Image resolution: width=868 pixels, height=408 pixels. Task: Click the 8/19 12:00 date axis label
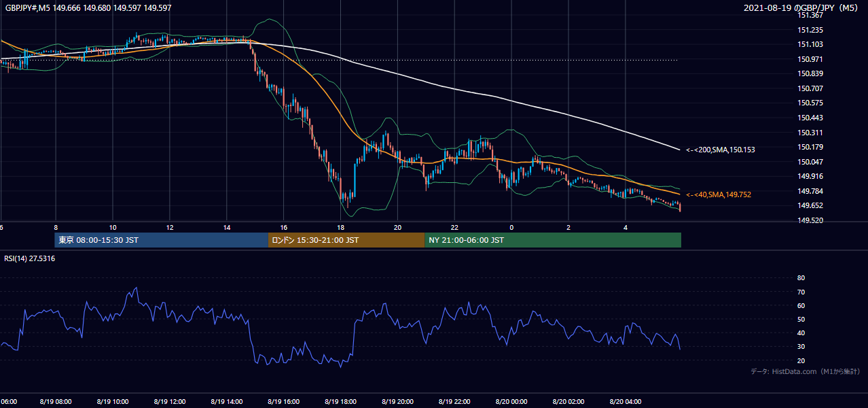168,402
